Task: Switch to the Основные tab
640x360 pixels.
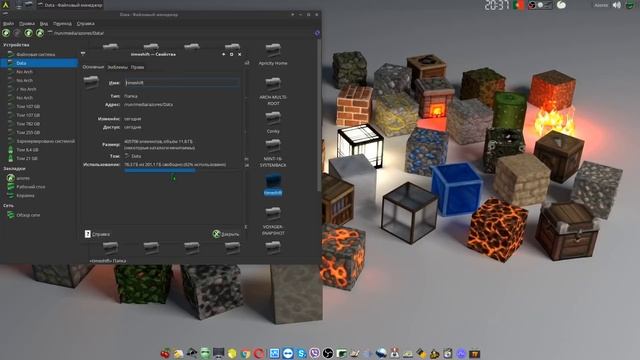Action: pos(93,67)
